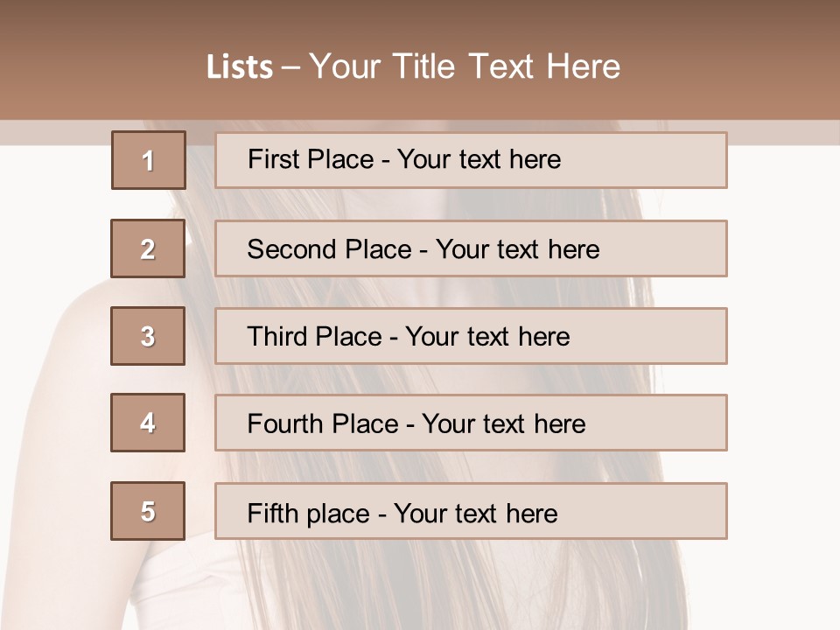Select the number 2 box
The height and width of the screenshot is (630, 840).
148,248
